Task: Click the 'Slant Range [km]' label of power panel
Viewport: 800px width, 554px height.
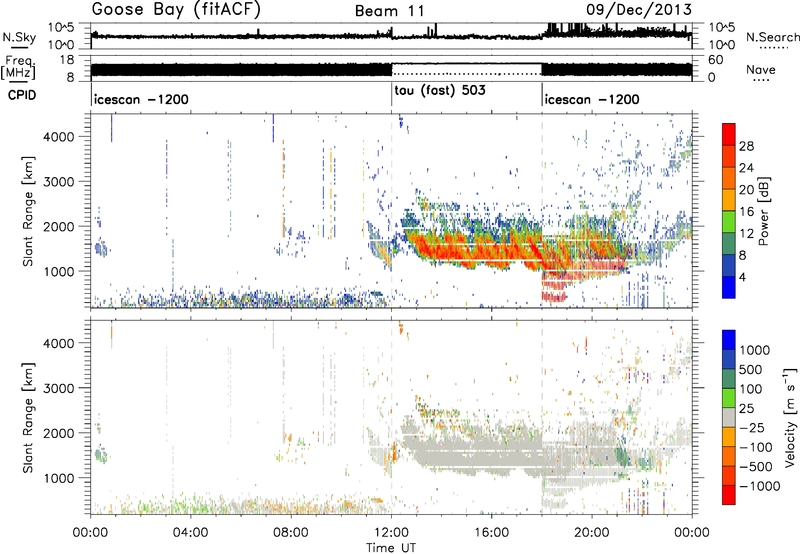Action: pyautogui.click(x=28, y=211)
